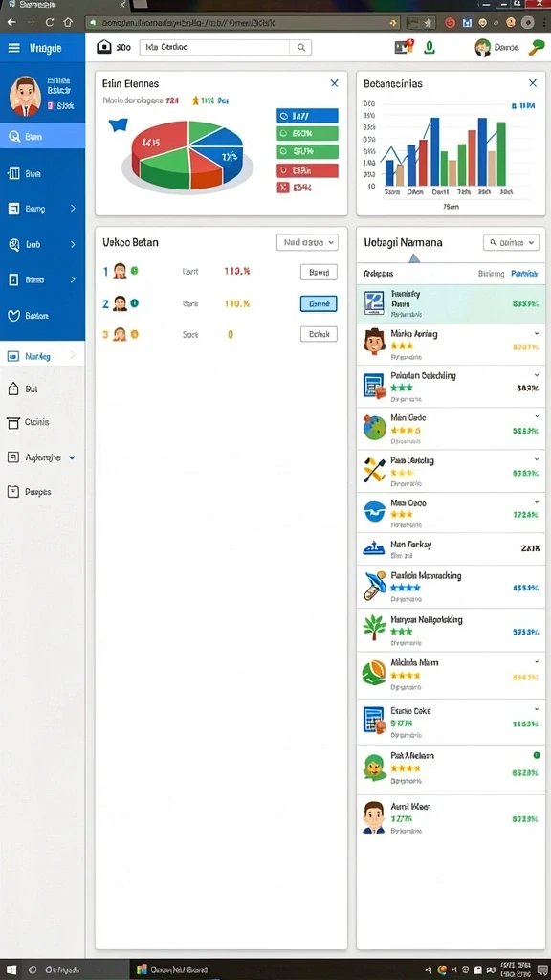Switch to the blue Parnias tab

(524, 274)
